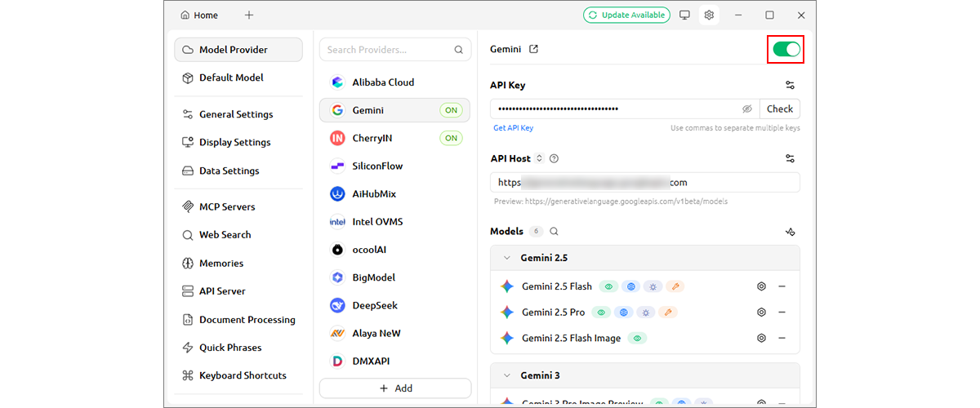
Task: Select SiliconFlow provider
Action: [x=394, y=166]
